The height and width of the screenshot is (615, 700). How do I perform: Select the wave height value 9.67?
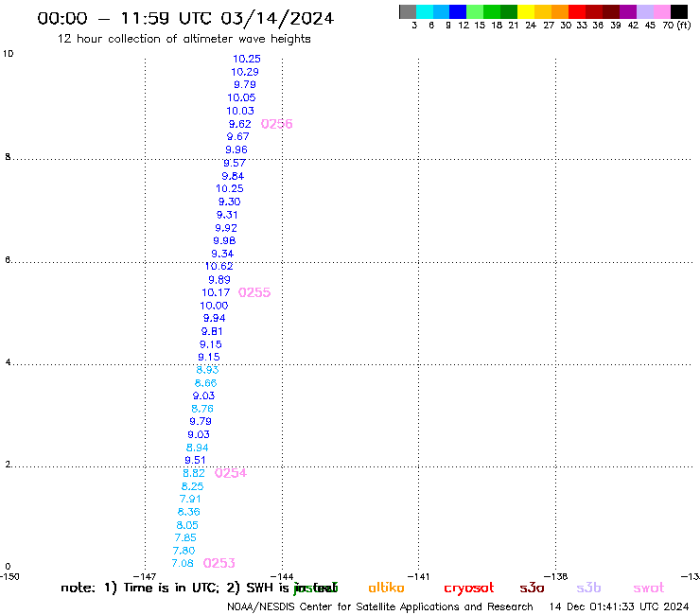[x=238, y=136]
